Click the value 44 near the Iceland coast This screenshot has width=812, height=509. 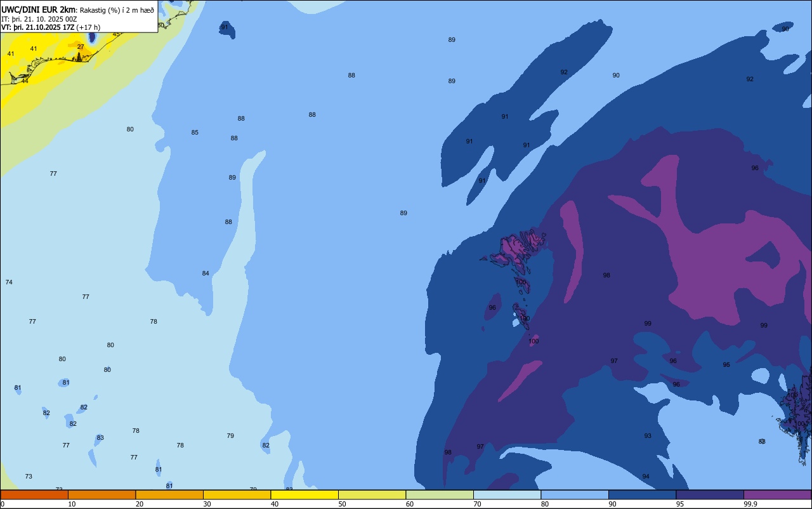[25, 81]
